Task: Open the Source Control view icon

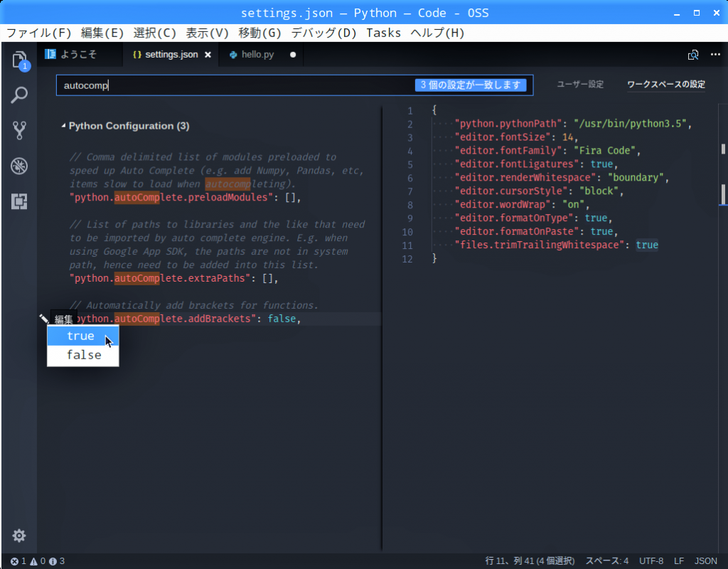Action: click(19, 131)
